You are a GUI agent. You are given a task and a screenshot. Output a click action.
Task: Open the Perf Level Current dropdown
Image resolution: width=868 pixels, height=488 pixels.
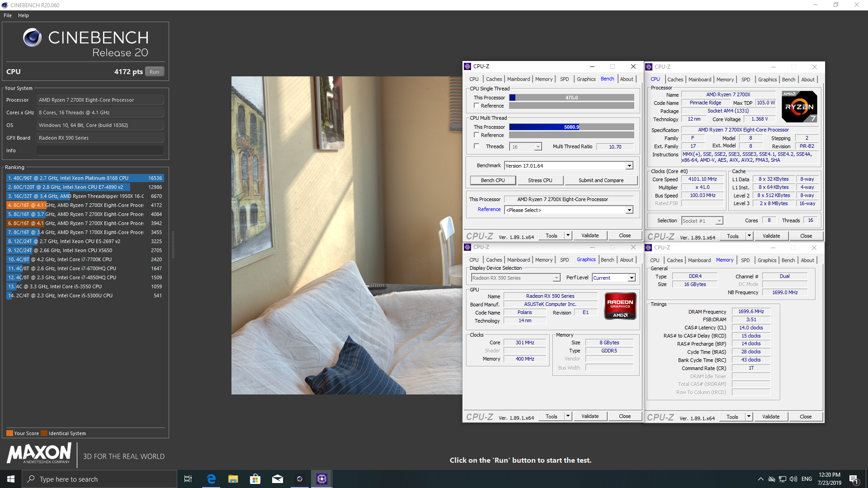632,278
